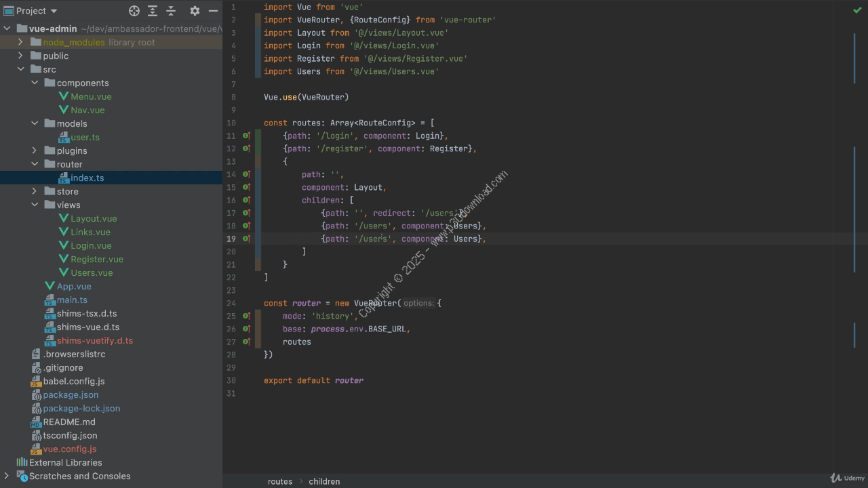
Task: Collapse the vue-admin project root
Action: (x=7, y=28)
